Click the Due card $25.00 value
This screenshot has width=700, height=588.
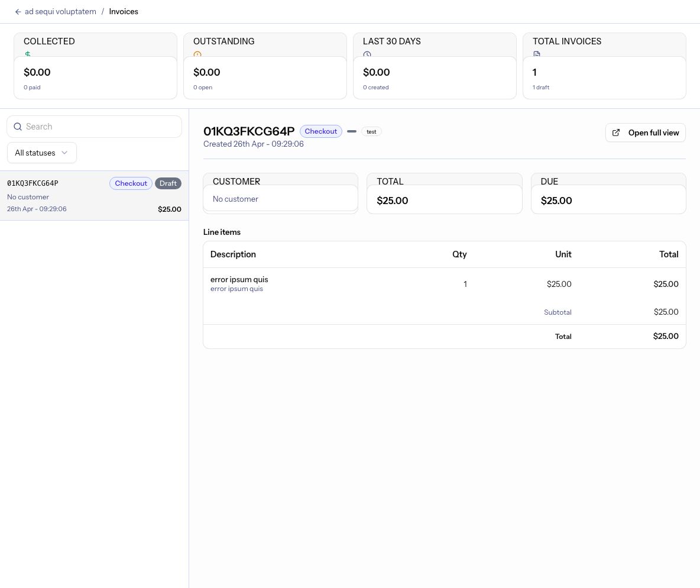556,201
